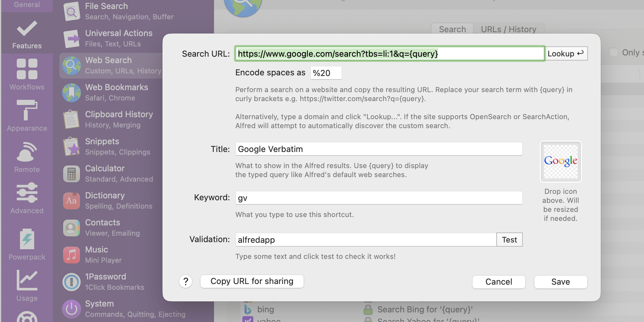Click the Google icon drop well
This screenshot has width=644, height=322.
coord(561,161)
